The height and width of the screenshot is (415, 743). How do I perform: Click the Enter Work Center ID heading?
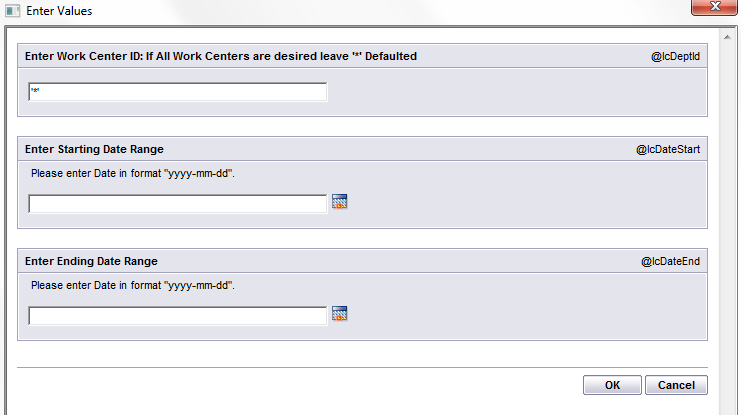click(221, 56)
